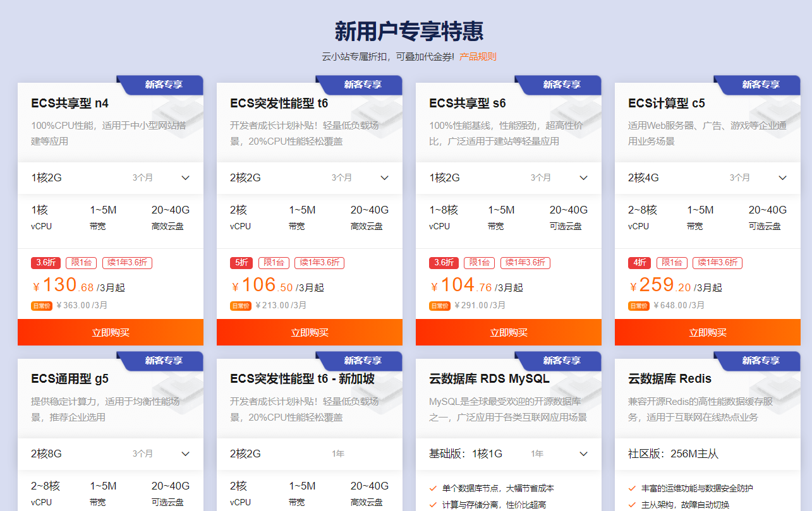This screenshot has height=511, width=812.
Task: Expand the 2核8G dropdown for ECS通用型 g5
Action: click(111, 454)
